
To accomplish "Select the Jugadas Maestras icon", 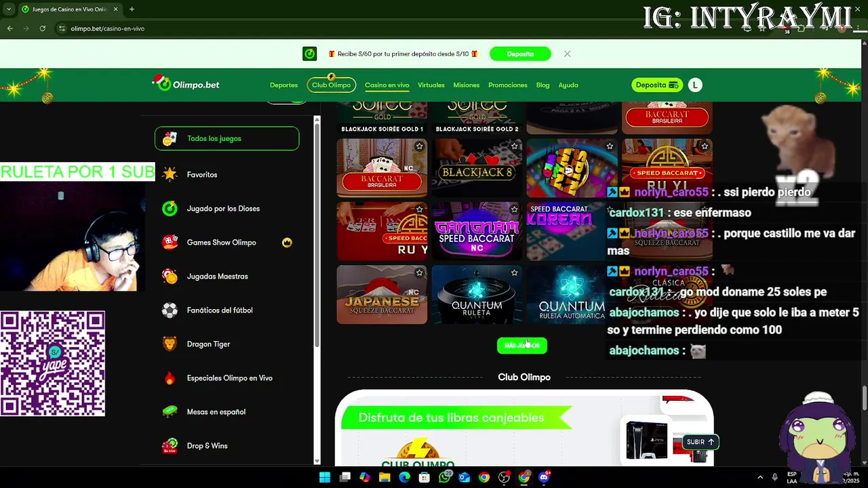I will (170, 276).
